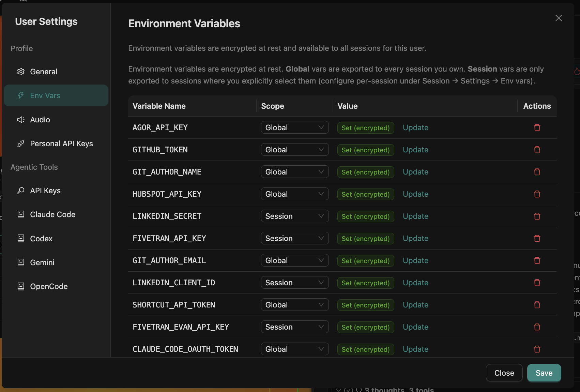Delete the FIVETRAN_API_KEY variable
The height and width of the screenshot is (392, 580).
[x=537, y=238]
